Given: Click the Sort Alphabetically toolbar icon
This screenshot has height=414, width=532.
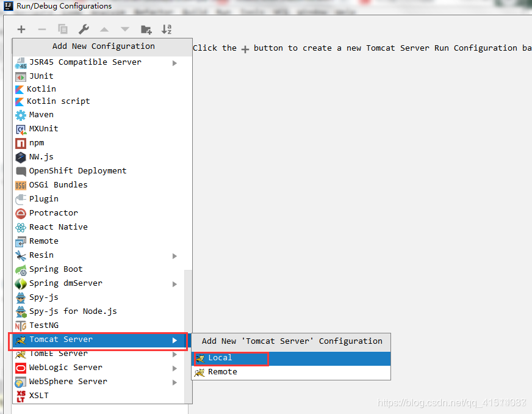Looking at the screenshot, I should (x=167, y=29).
